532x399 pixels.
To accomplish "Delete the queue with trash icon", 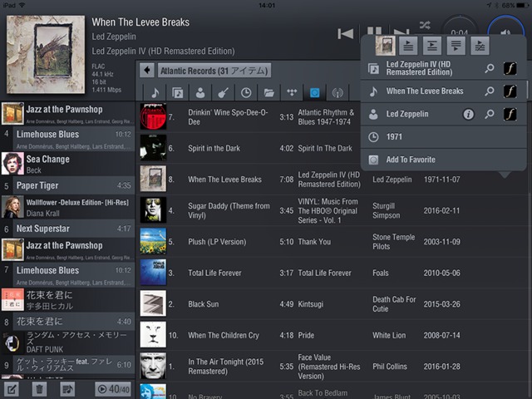I will (x=39, y=389).
